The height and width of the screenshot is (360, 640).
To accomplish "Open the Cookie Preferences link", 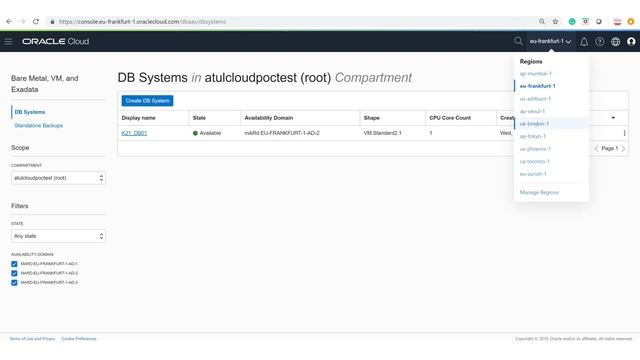I will pos(79,339).
